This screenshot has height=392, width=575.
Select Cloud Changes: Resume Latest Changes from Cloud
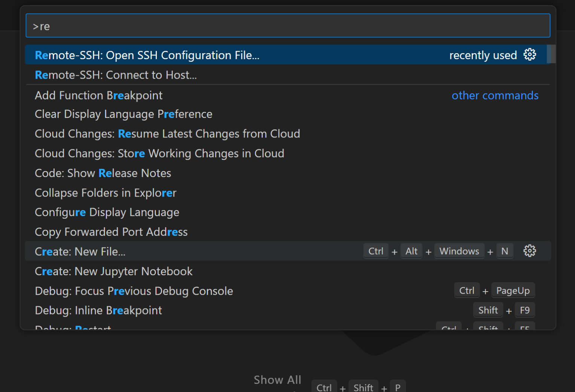point(167,134)
